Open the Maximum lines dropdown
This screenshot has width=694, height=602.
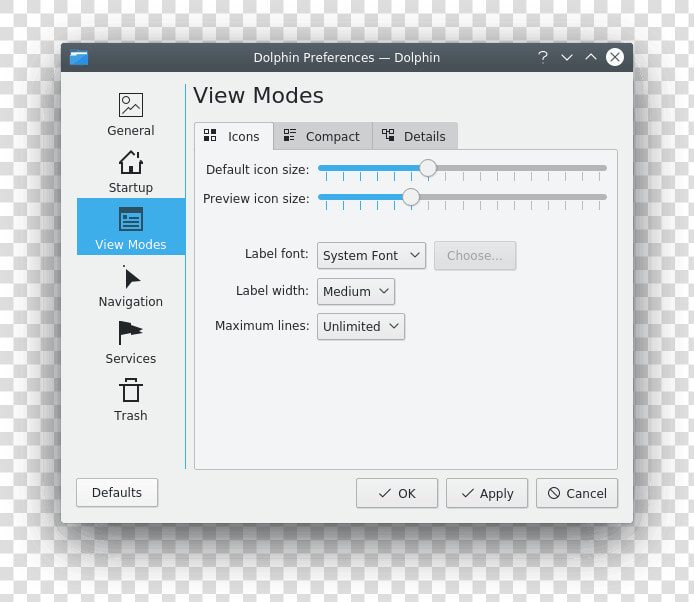pyautogui.click(x=361, y=327)
